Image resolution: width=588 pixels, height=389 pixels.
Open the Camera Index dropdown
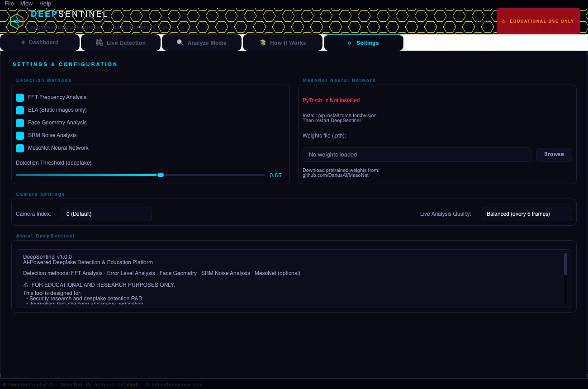click(106, 214)
